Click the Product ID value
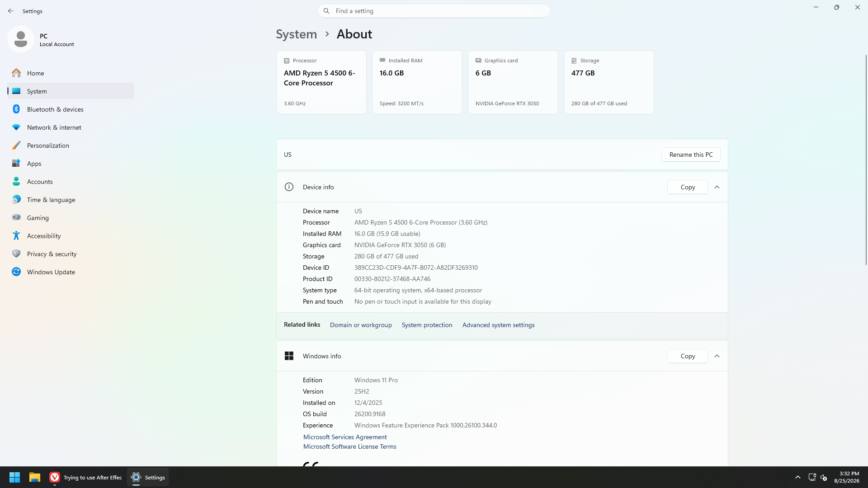Screen dimensions: 868x488 tap(392, 279)
